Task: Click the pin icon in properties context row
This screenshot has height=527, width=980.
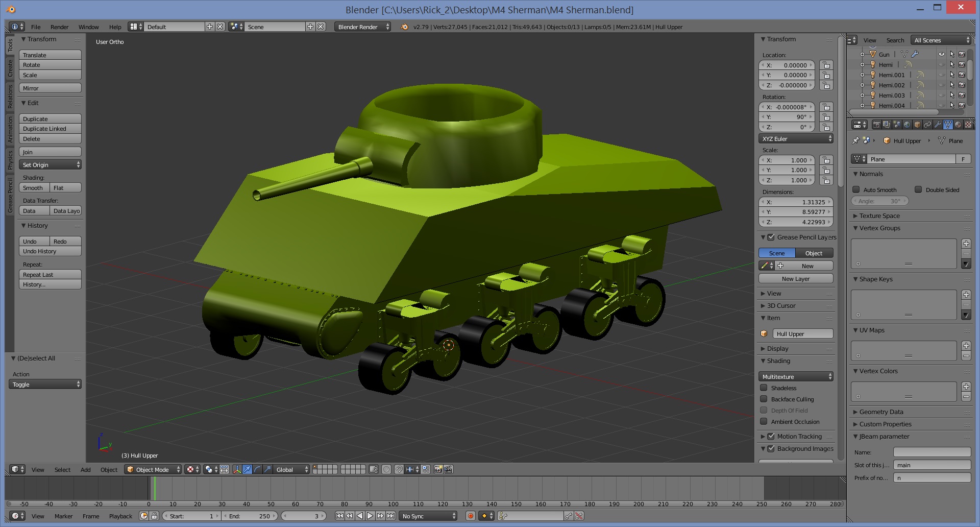Action: [856, 140]
